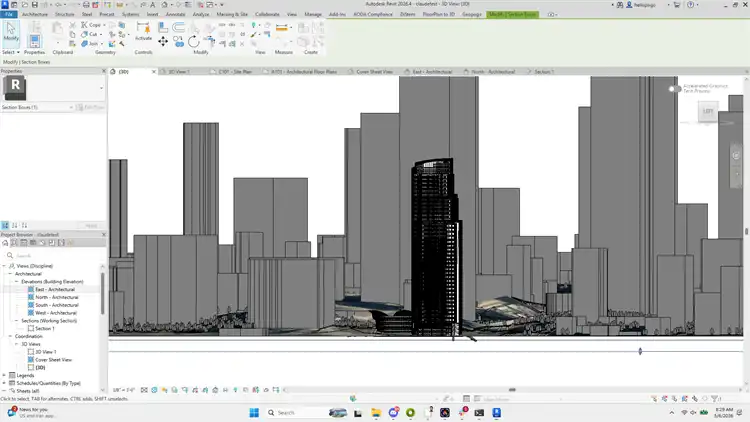This screenshot has width=750, height=422.
Task: Open the Annotate ribbon tab
Action: click(x=176, y=14)
